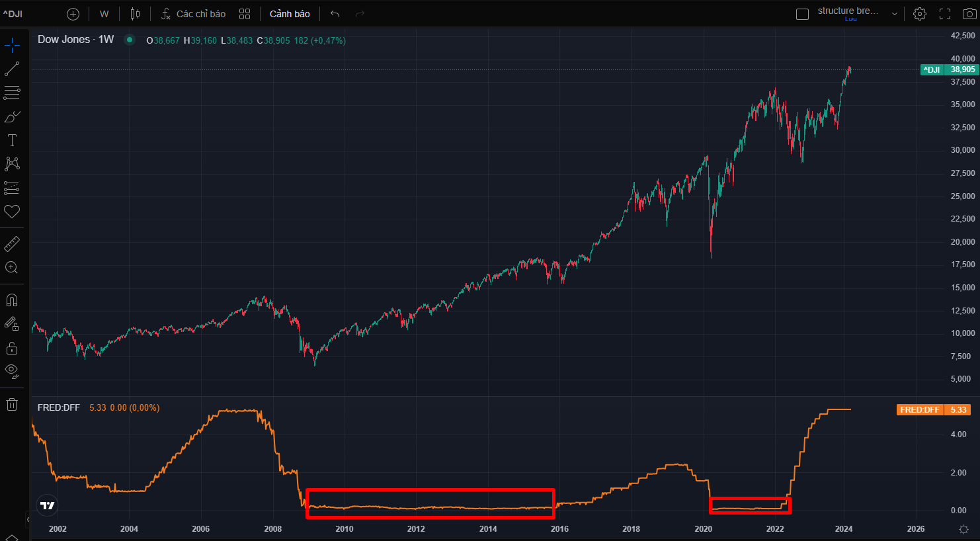Select the Trend Line drawing tool
Image resolution: width=980 pixels, height=541 pixels.
coord(12,69)
